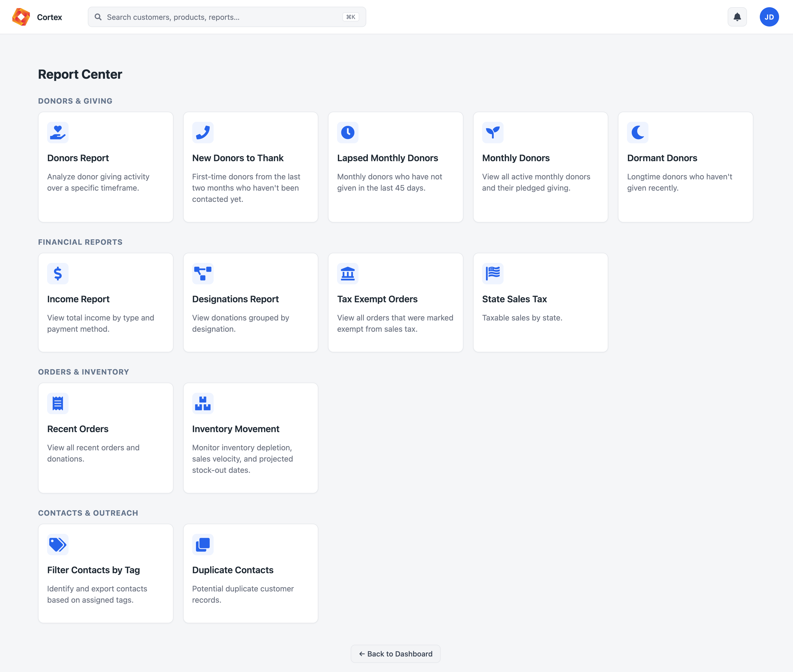Click the ORDERS & INVENTORY section label

(x=84, y=372)
